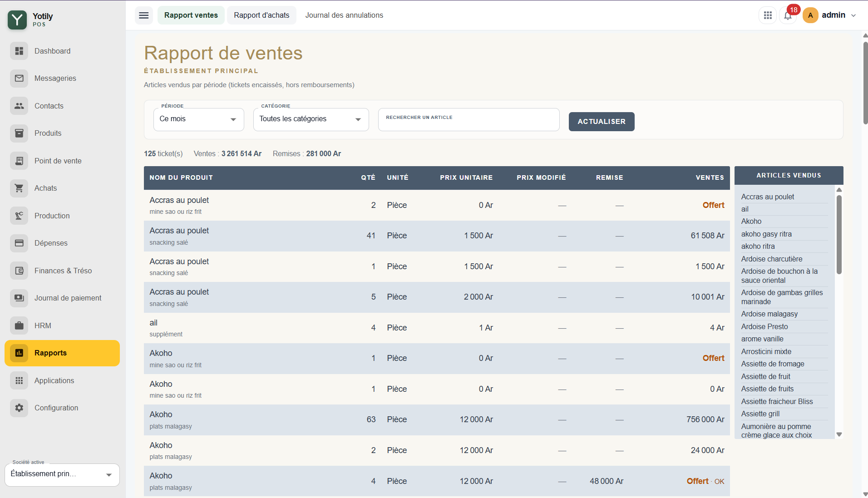Open Applications grid icon in sidebar
Viewport: 868px width, 498px height.
(19, 380)
